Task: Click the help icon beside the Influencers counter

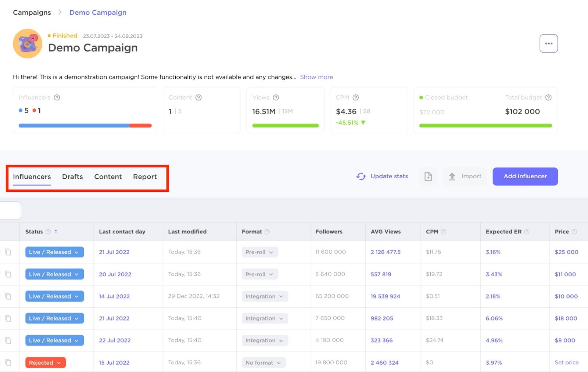Action: point(57,97)
